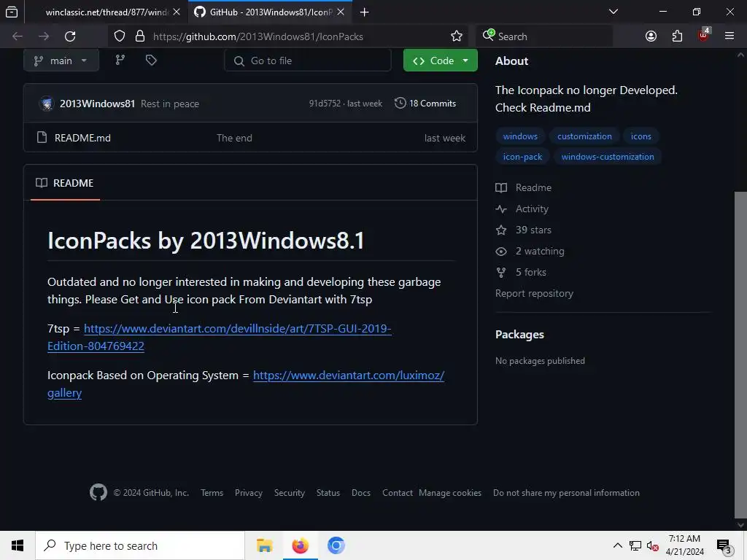
Task: Open the Security footer link
Action: [x=289, y=493]
